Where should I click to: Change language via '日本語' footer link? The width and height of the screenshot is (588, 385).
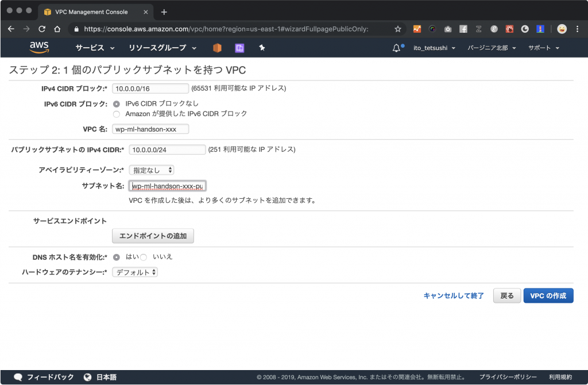pyautogui.click(x=106, y=377)
